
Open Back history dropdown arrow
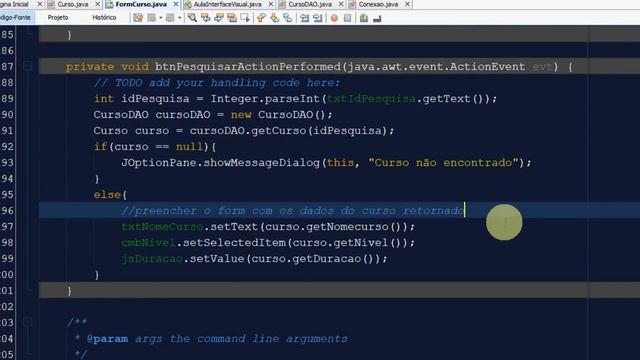point(160,18)
